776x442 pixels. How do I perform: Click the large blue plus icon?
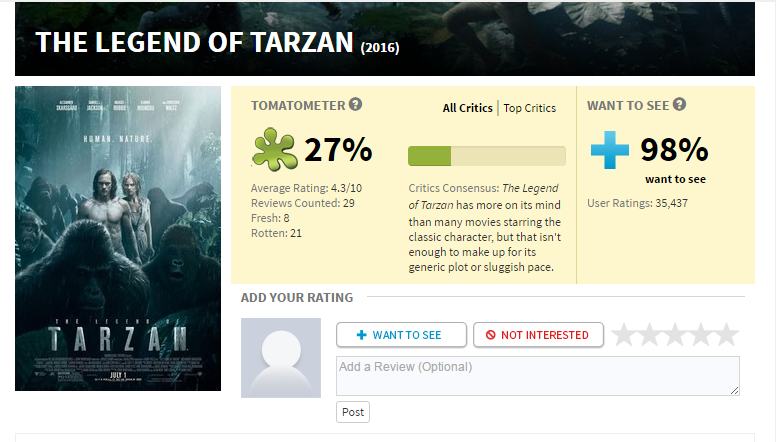click(x=610, y=150)
